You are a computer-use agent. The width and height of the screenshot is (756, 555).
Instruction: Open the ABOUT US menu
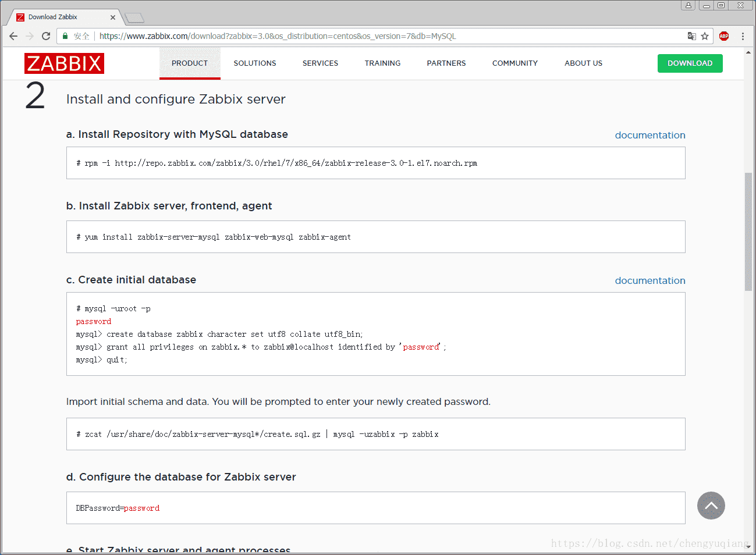tap(583, 63)
